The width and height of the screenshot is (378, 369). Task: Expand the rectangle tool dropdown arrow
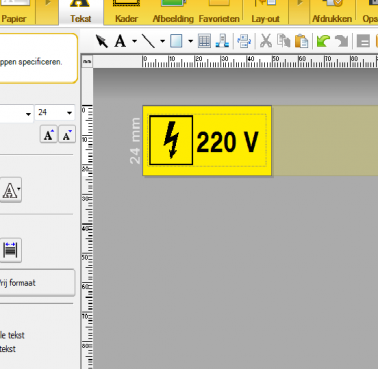coord(190,42)
